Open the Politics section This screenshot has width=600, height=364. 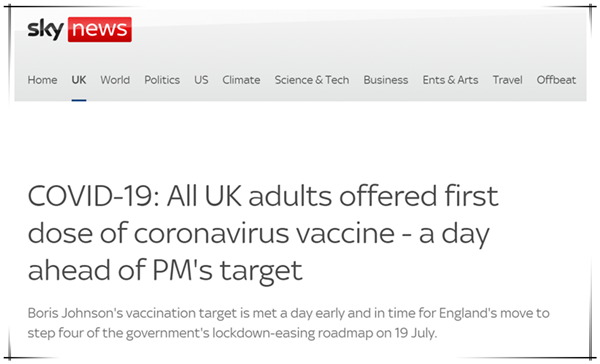[x=162, y=80]
